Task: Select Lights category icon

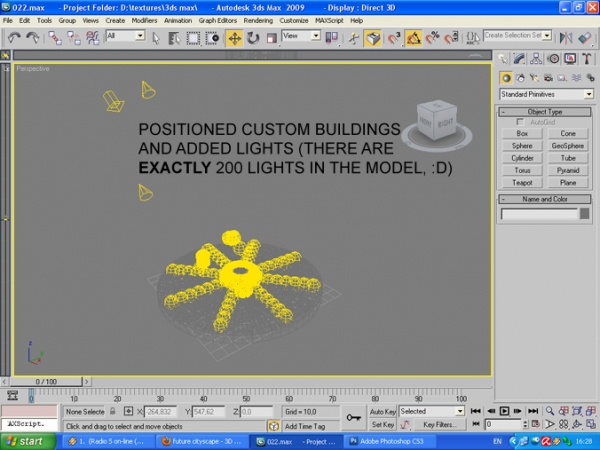Action: [534, 78]
